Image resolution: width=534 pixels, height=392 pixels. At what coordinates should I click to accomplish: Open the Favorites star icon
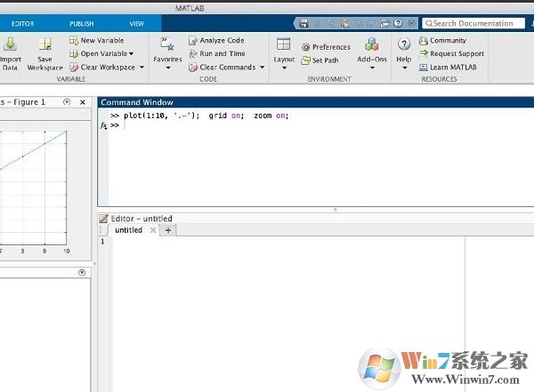click(x=167, y=44)
